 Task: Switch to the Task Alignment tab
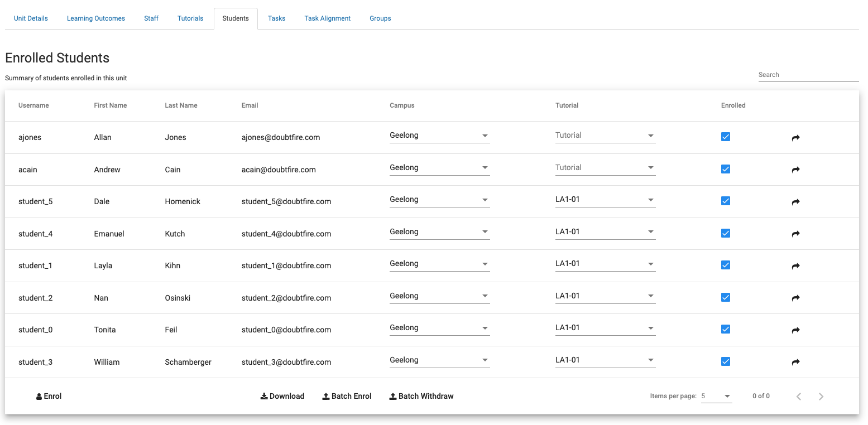pyautogui.click(x=327, y=18)
